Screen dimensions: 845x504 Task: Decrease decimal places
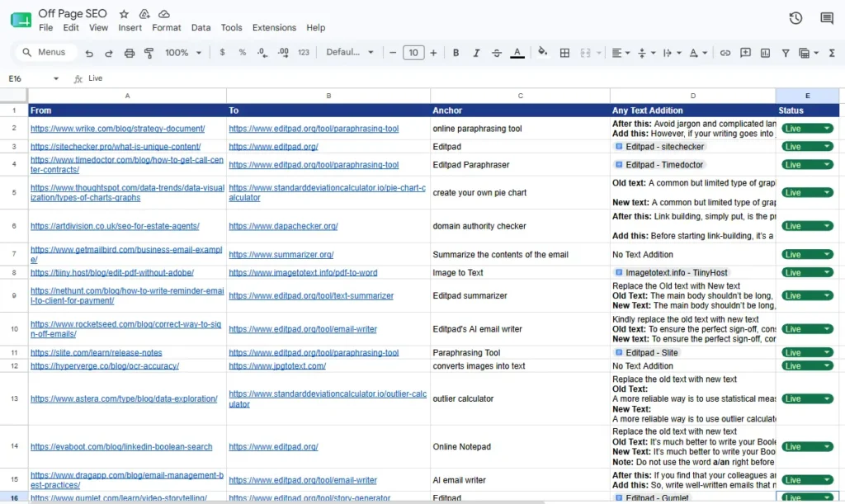tap(262, 52)
